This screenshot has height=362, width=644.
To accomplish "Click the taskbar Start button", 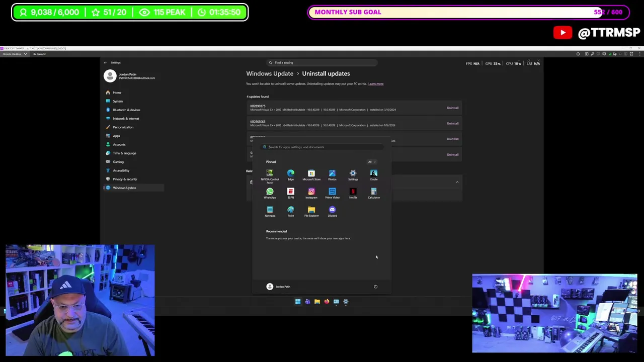I will point(298,302).
